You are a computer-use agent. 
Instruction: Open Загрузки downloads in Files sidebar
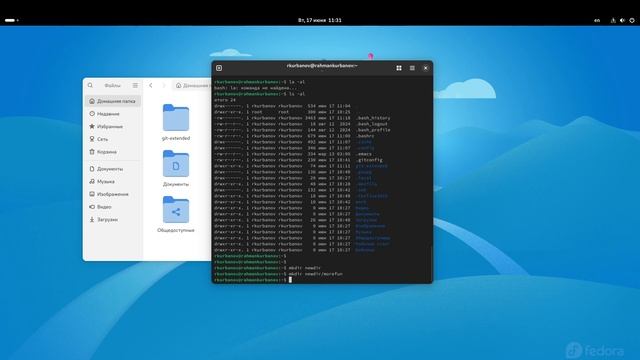click(113, 219)
